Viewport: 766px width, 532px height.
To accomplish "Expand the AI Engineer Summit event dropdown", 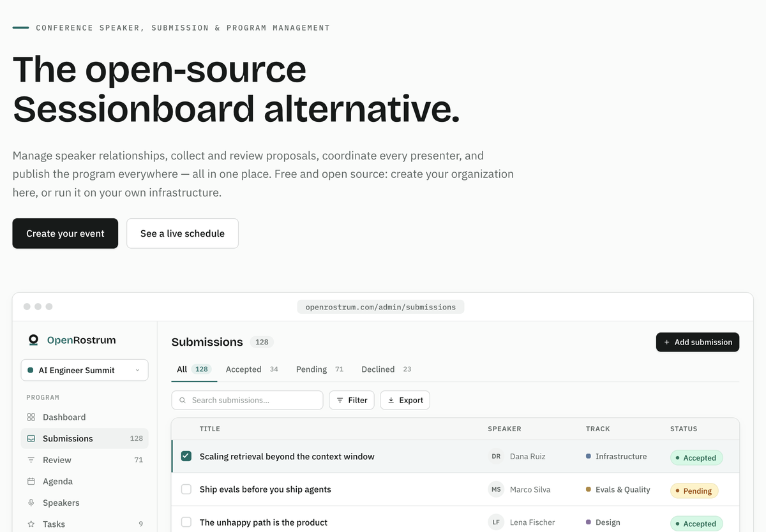I will click(x=85, y=370).
